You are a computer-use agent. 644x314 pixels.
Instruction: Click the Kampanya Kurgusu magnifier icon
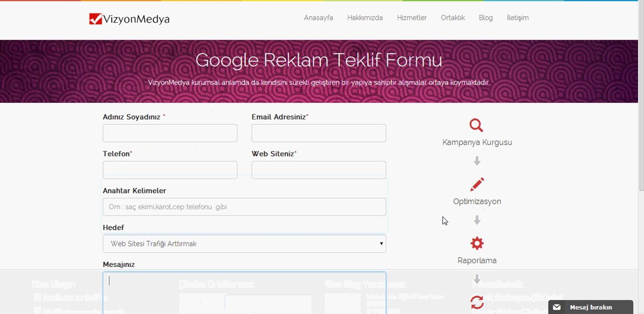(476, 125)
